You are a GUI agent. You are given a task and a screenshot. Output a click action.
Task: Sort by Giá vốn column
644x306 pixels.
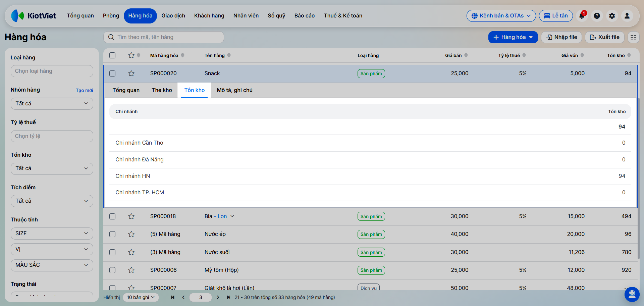click(573, 55)
